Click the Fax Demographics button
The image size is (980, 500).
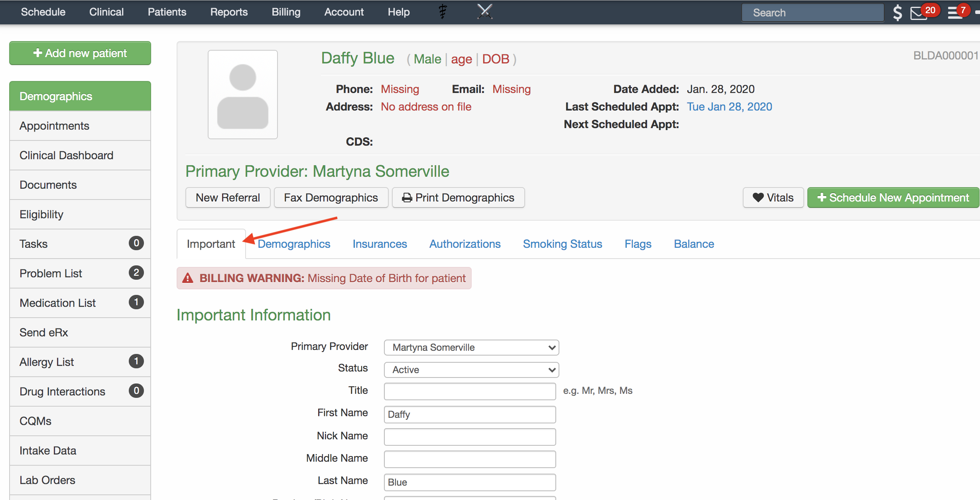click(331, 198)
